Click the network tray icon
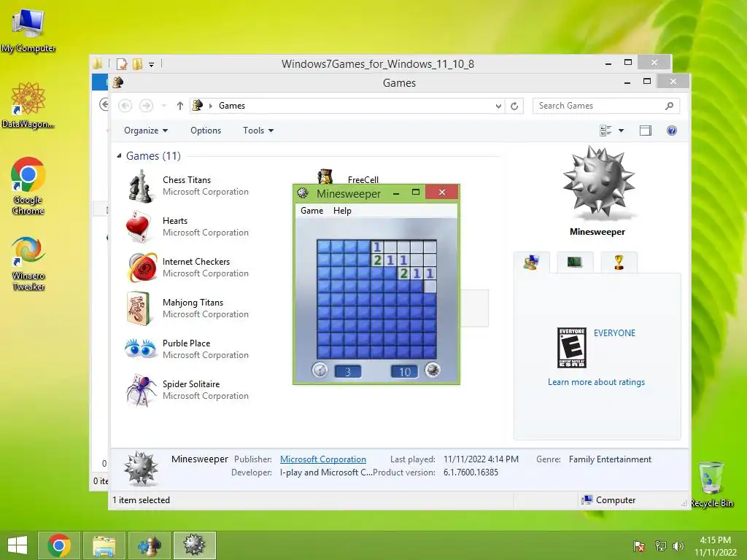The height and width of the screenshot is (560, 747). point(660,545)
